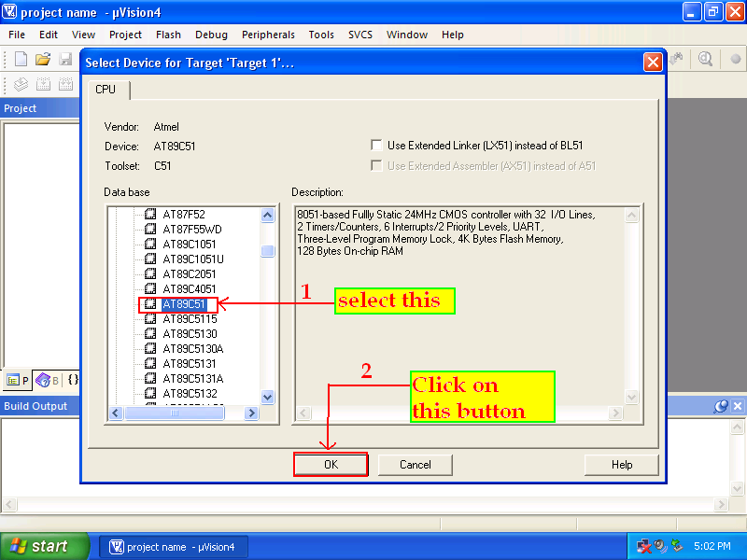Enable 'Use Extended Linker (LX51) instead of BL51'

click(x=376, y=145)
